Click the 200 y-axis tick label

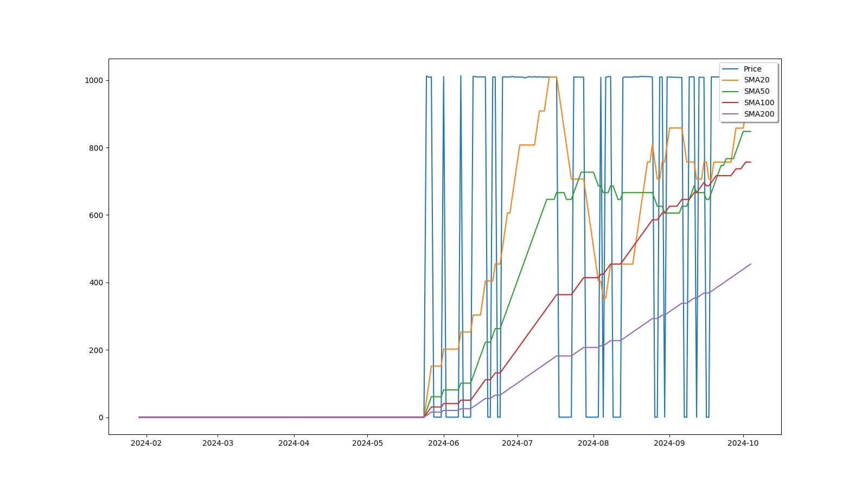pos(97,350)
